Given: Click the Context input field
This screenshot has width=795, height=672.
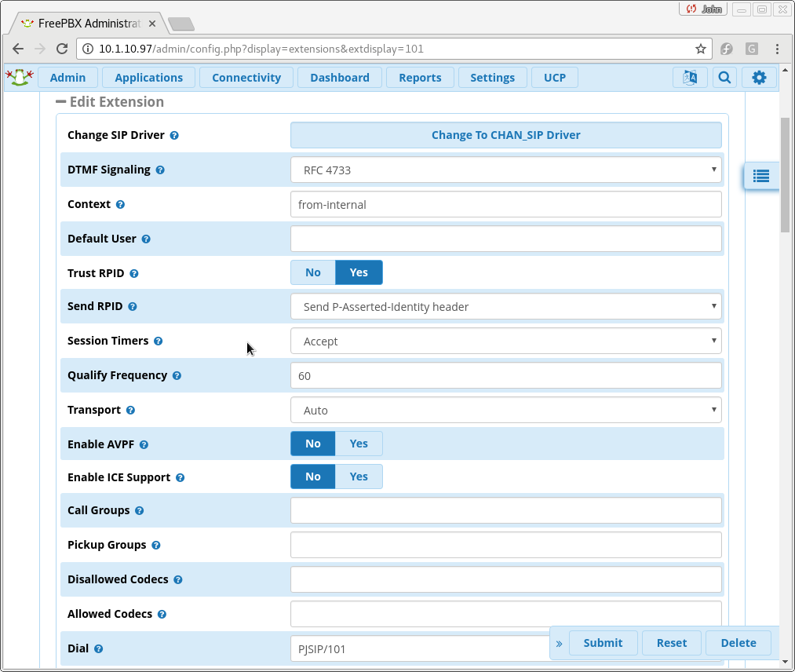Looking at the screenshot, I should coord(505,204).
